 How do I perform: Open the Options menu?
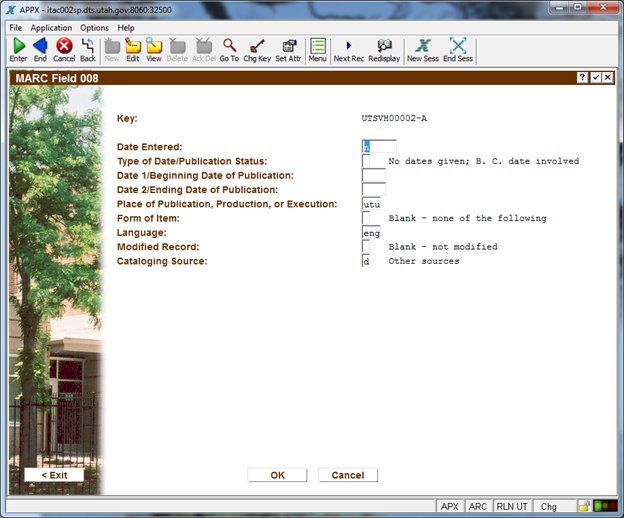pyautogui.click(x=94, y=27)
